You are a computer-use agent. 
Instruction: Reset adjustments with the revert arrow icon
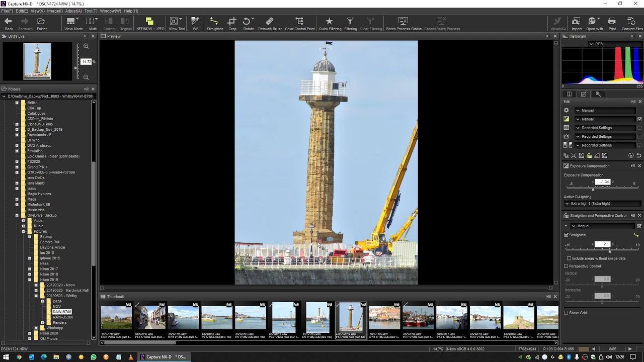(x=639, y=156)
